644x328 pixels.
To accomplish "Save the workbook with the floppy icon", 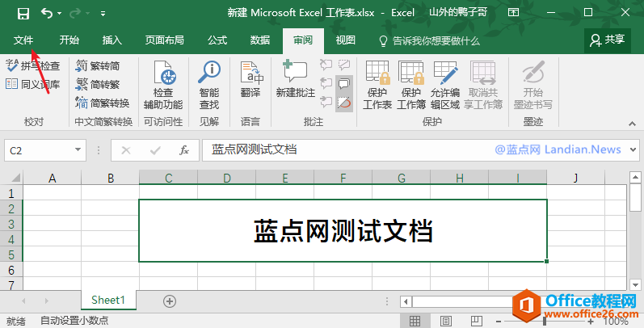I will coord(23,14).
